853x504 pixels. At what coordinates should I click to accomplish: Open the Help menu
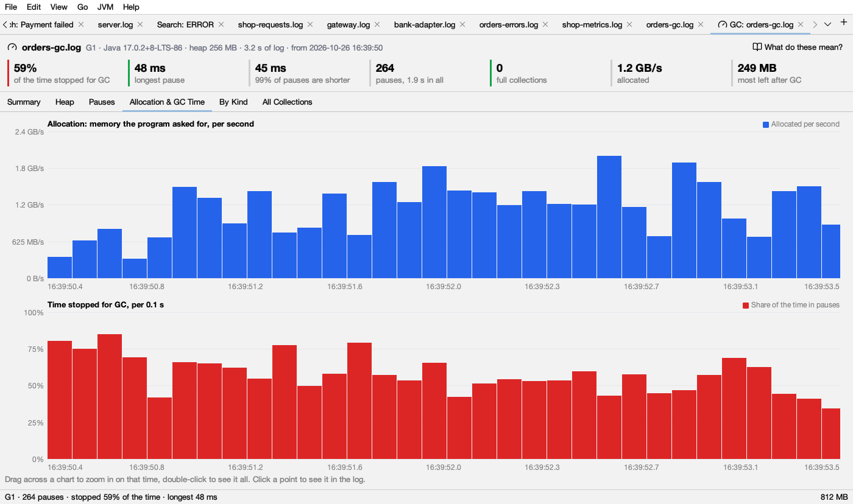click(x=131, y=7)
